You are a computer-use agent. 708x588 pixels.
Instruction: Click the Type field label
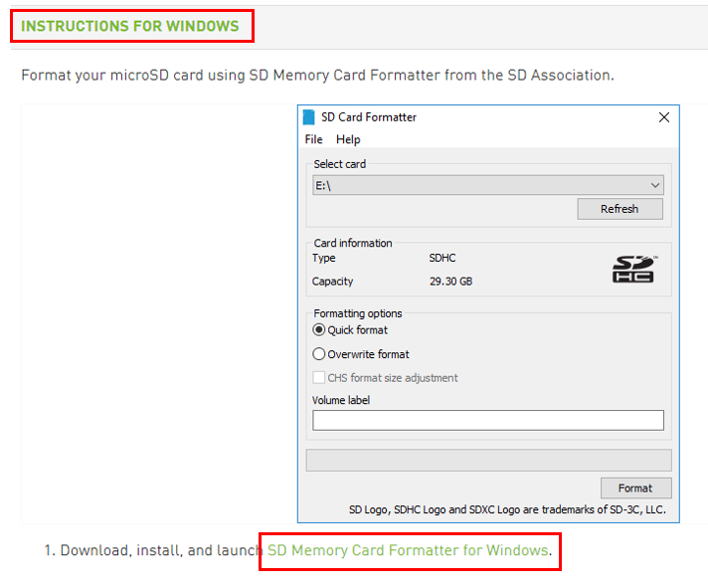[x=324, y=258]
